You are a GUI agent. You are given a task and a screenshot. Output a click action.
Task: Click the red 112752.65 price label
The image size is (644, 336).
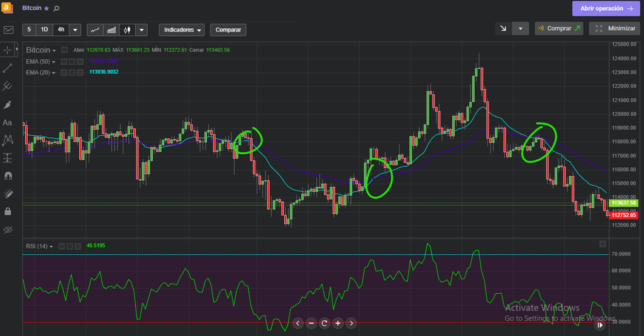coord(623,215)
